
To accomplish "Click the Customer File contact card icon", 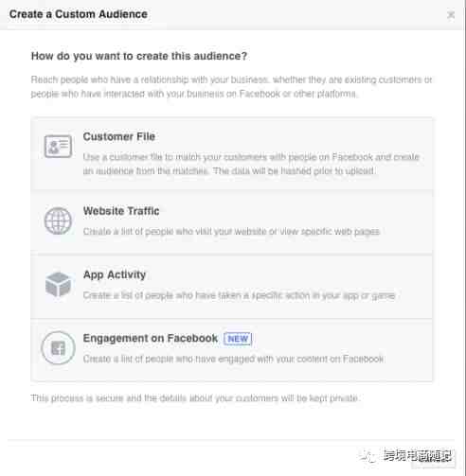I will [58, 147].
